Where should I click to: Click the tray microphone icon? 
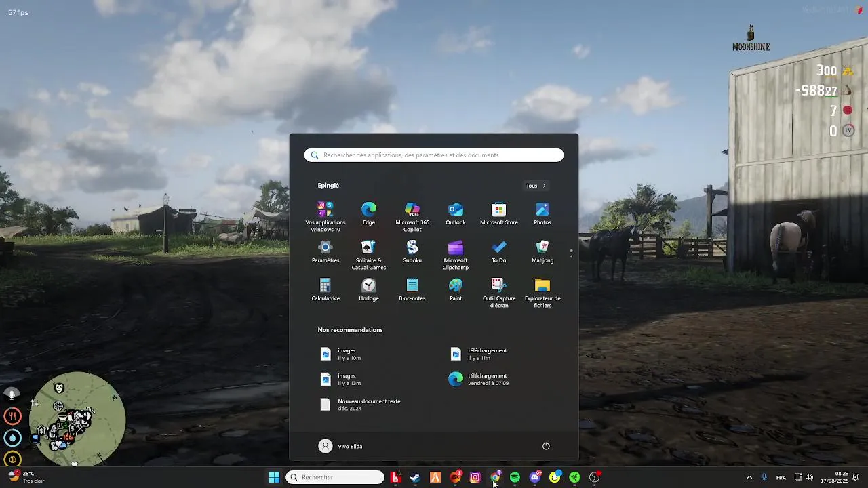tap(764, 477)
